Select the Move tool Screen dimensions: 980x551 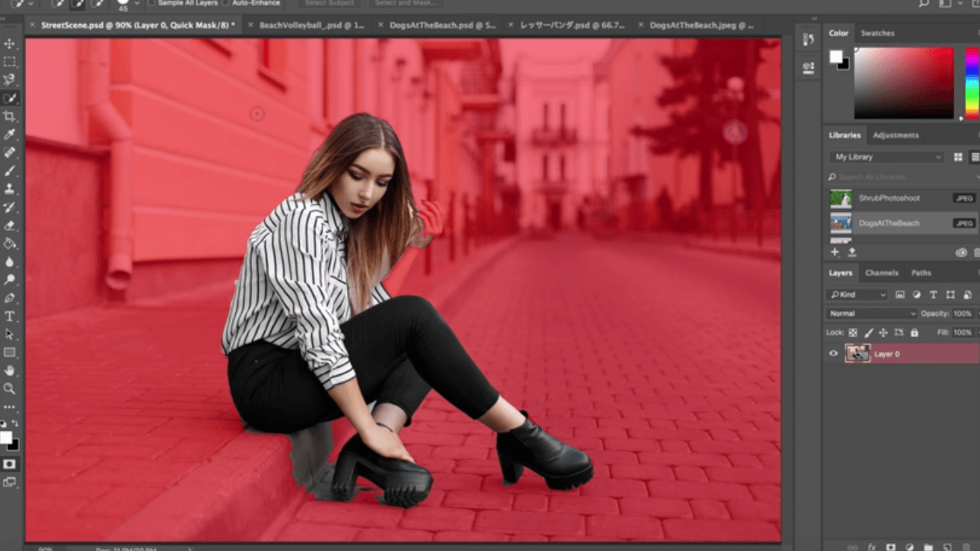(9, 45)
